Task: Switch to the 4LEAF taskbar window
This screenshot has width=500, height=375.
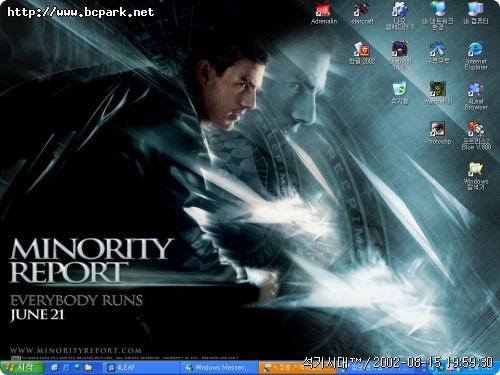Action: (x=141, y=368)
